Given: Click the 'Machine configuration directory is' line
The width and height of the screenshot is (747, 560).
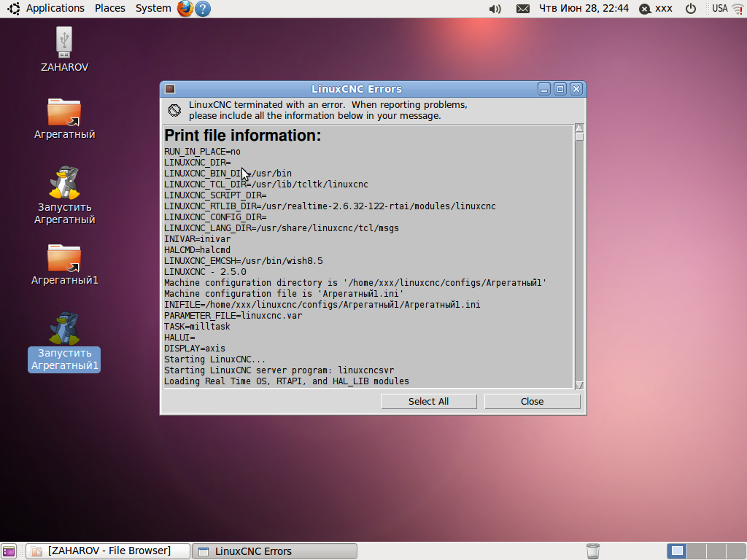Looking at the screenshot, I should click(355, 283).
